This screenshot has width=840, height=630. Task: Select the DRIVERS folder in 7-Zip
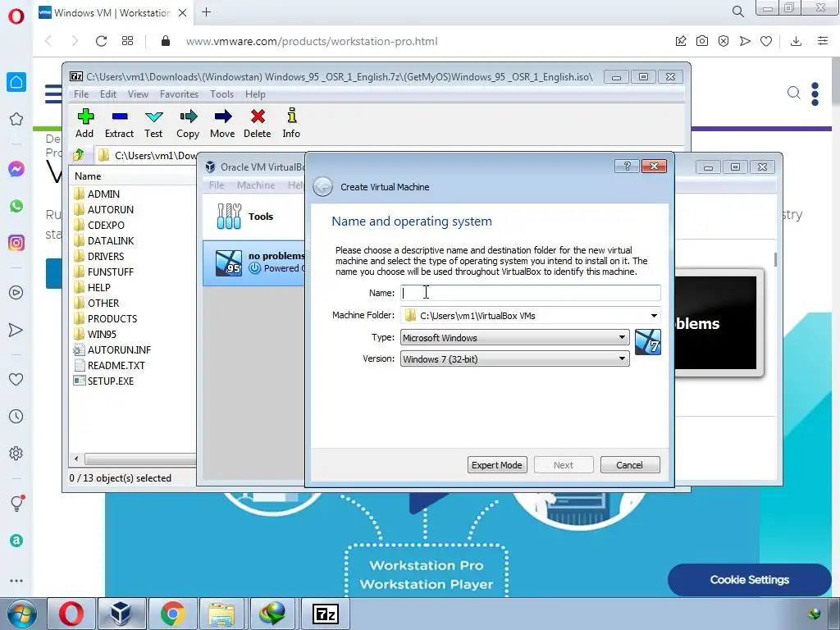coord(106,257)
